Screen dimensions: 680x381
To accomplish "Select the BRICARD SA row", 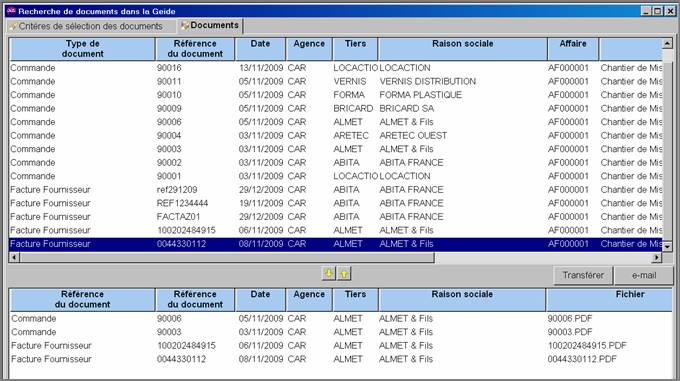I will (x=336, y=108).
